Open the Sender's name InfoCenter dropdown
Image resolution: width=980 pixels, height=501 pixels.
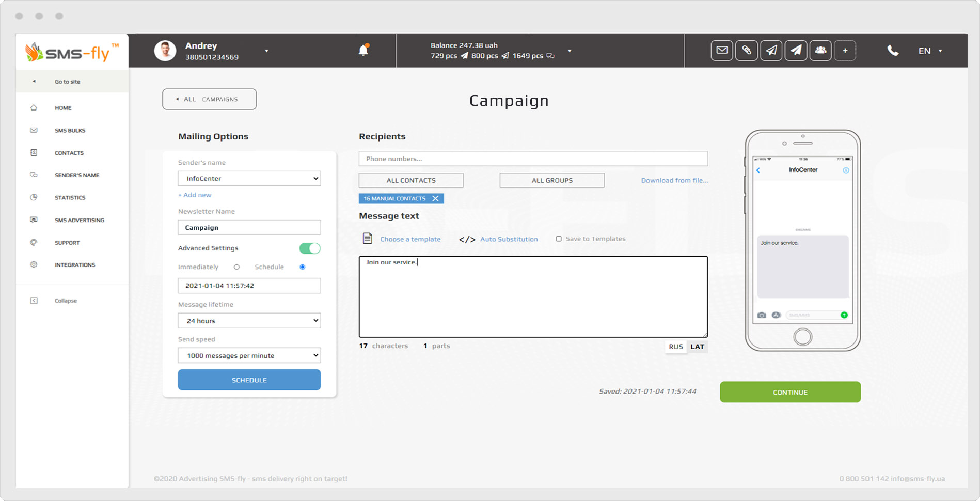point(249,178)
